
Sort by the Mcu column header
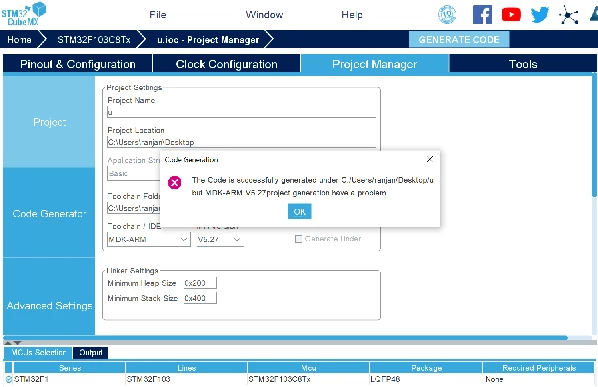click(308, 368)
